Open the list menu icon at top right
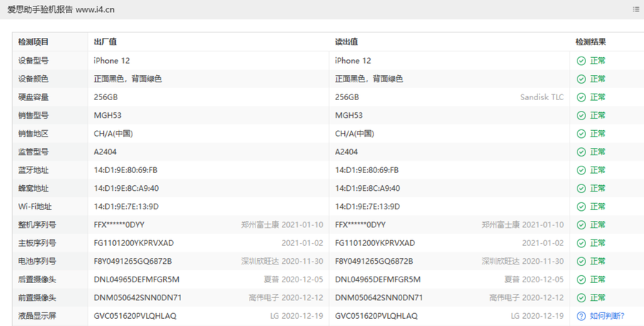This screenshot has width=644, height=326. (x=636, y=9)
